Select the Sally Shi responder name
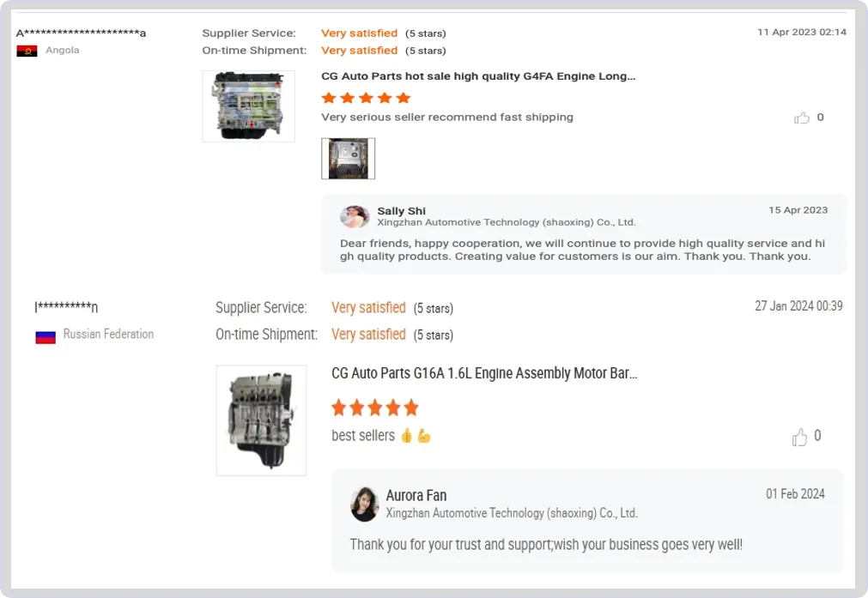868x598 pixels. 401,211
